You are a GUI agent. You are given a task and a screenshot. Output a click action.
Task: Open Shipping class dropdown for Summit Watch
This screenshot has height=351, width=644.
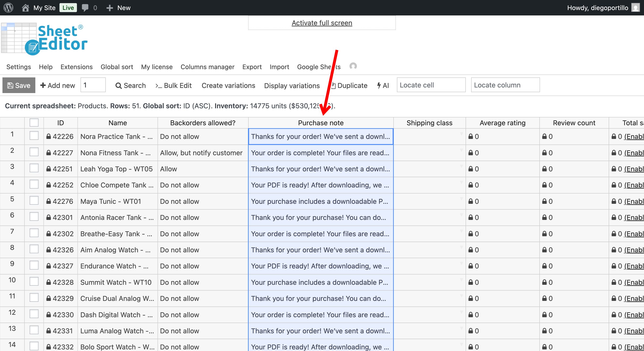(462, 279)
